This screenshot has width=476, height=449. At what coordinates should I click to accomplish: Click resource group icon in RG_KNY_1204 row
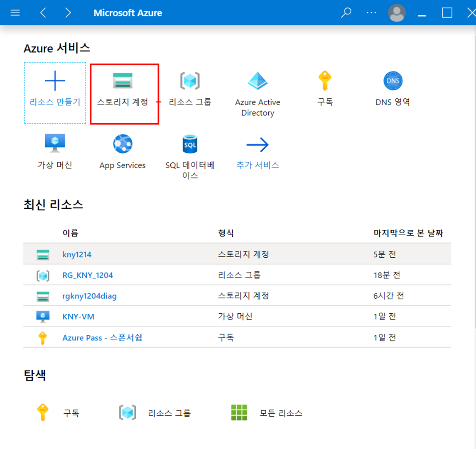coord(43,276)
